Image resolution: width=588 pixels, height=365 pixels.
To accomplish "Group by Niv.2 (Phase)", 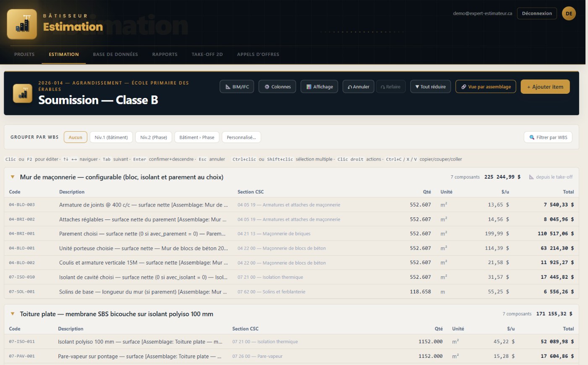I will pyautogui.click(x=154, y=137).
